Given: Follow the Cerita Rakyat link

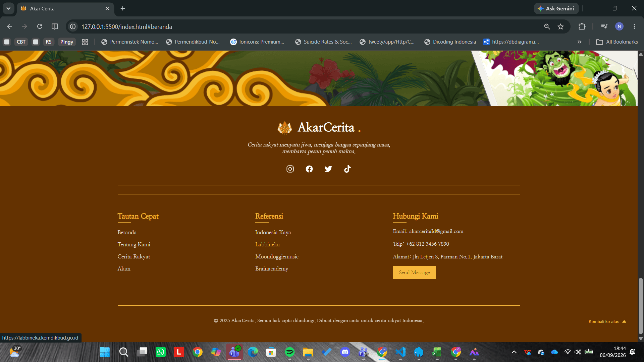Looking at the screenshot, I should click(x=134, y=256).
